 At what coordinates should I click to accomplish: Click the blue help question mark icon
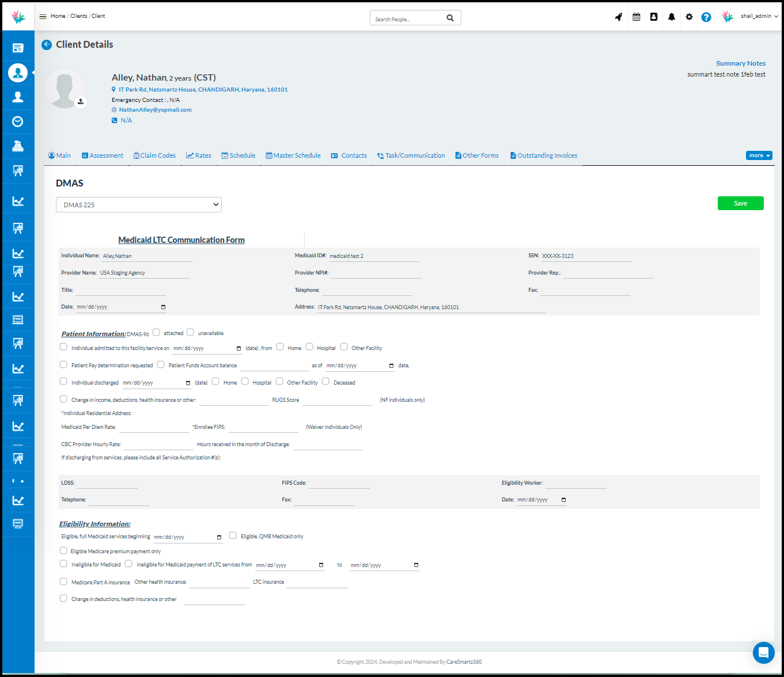click(706, 17)
